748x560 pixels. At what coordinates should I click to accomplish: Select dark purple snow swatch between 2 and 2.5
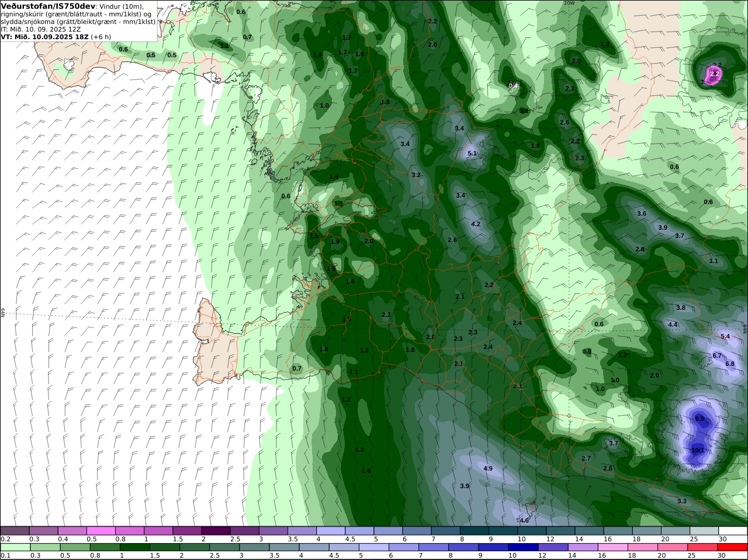(x=216, y=531)
